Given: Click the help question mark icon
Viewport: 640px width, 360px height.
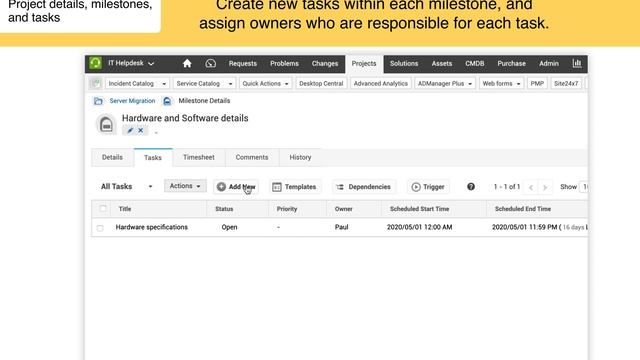Looking at the screenshot, I should point(471,187).
